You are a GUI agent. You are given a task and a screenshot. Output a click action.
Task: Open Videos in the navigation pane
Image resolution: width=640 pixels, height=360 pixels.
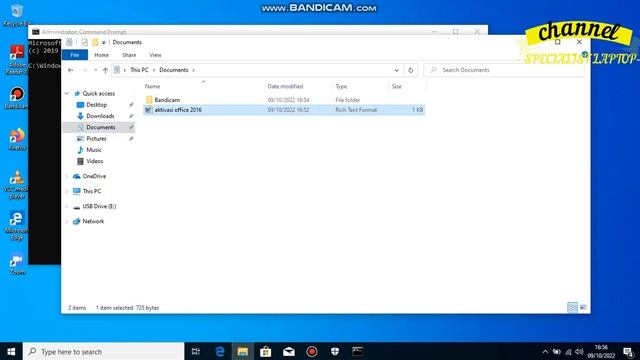(94, 161)
